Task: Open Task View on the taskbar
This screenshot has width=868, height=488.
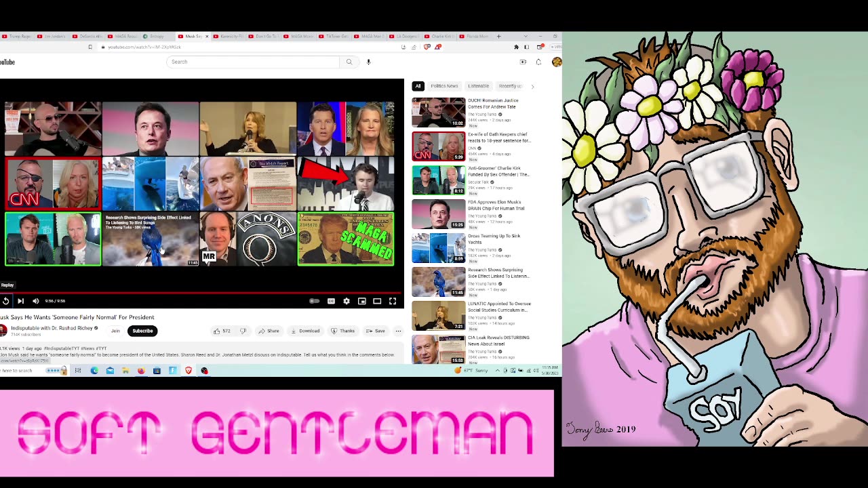Action: (78, 371)
